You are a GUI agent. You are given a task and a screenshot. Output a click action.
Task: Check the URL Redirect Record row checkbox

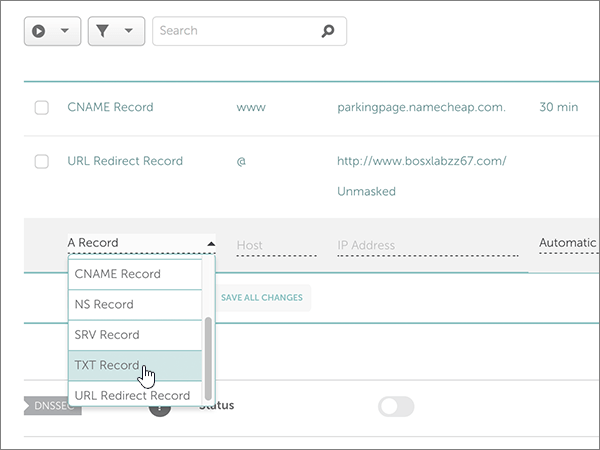point(42,161)
